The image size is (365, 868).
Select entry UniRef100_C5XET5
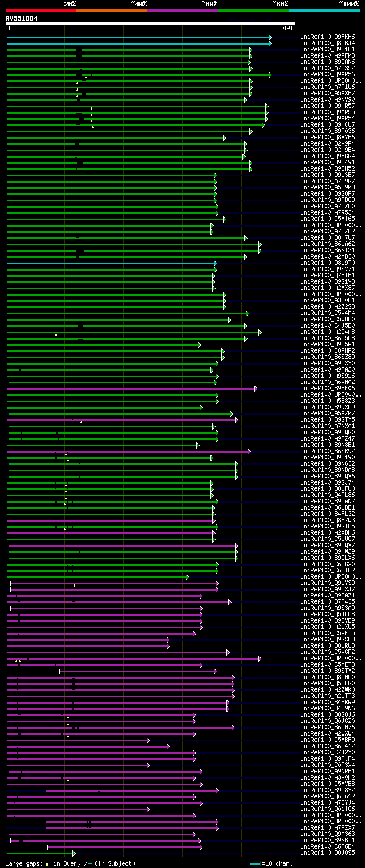point(327,633)
